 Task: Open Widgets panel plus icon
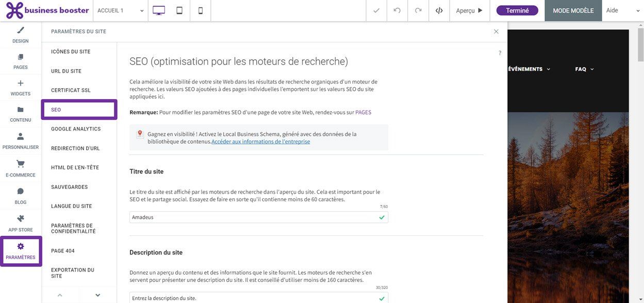[21, 83]
